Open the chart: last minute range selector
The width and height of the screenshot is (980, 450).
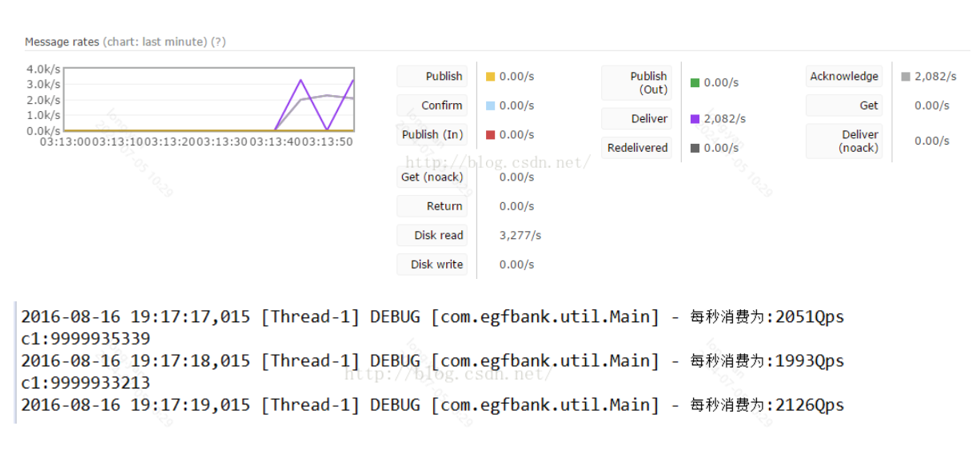(x=155, y=42)
